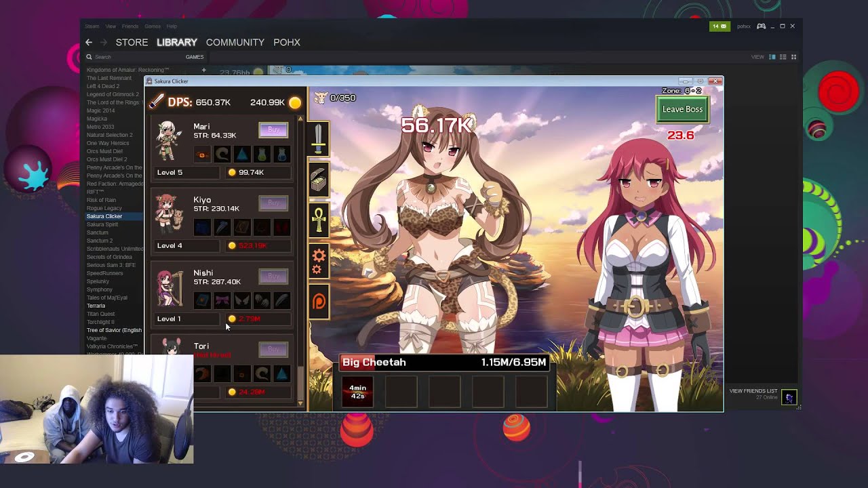Buy a level for Mari
The height and width of the screenshot is (488, 868).
click(x=273, y=129)
